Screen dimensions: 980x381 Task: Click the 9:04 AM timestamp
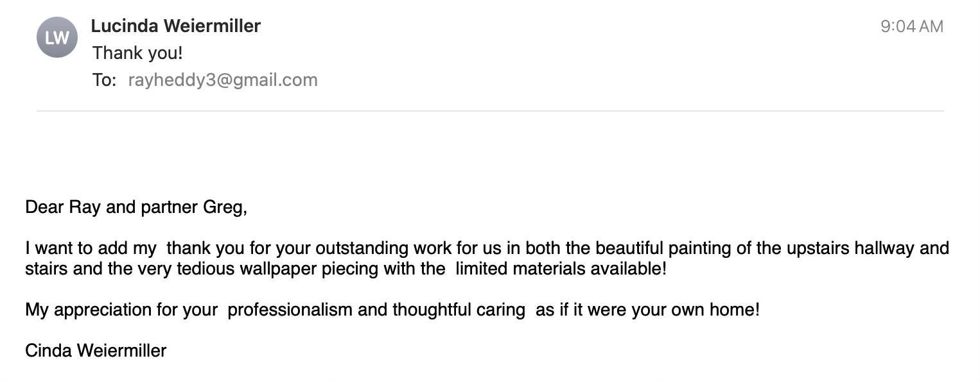[911, 26]
